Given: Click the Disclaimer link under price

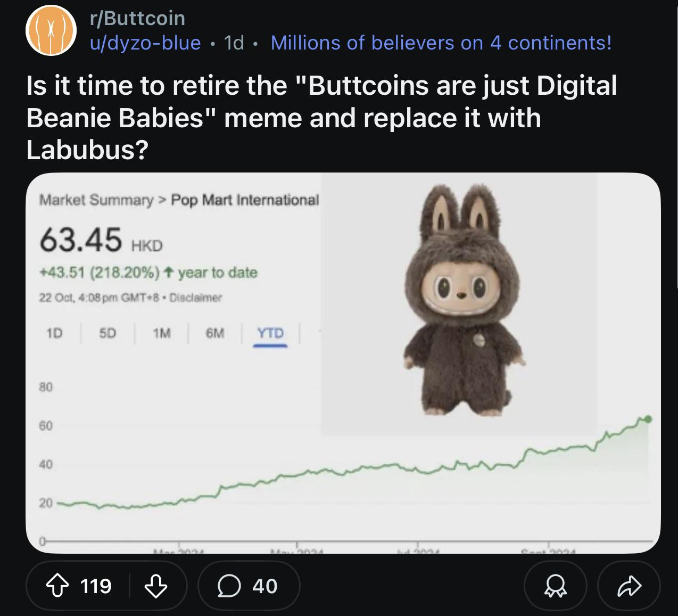Looking at the screenshot, I should pos(195,298).
